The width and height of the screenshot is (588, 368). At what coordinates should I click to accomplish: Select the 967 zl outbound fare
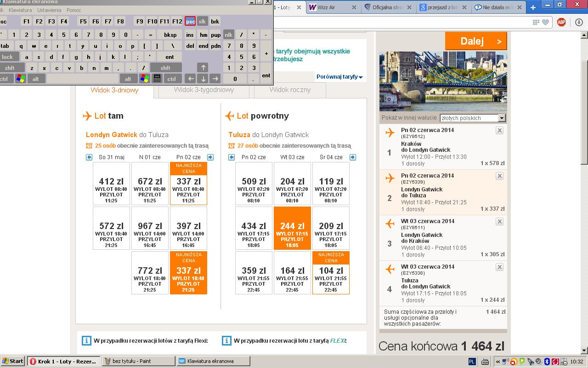150,228
